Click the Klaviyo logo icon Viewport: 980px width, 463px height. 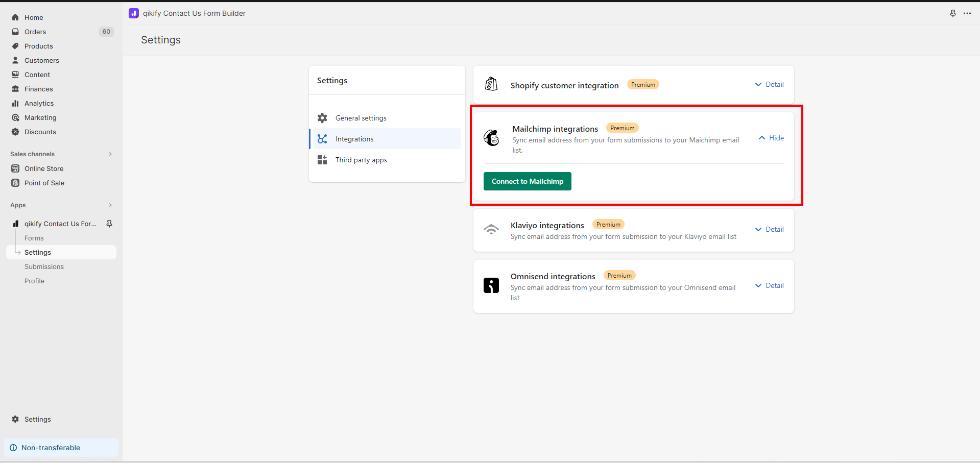click(x=491, y=229)
